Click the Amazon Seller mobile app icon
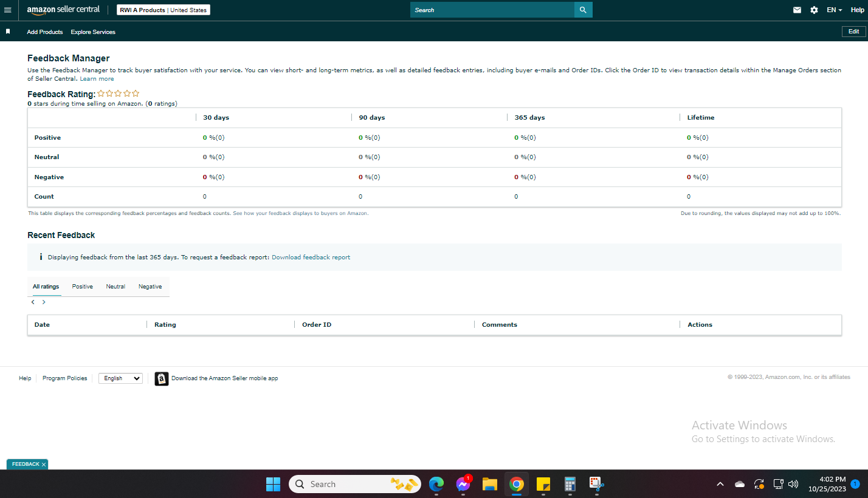 (161, 378)
